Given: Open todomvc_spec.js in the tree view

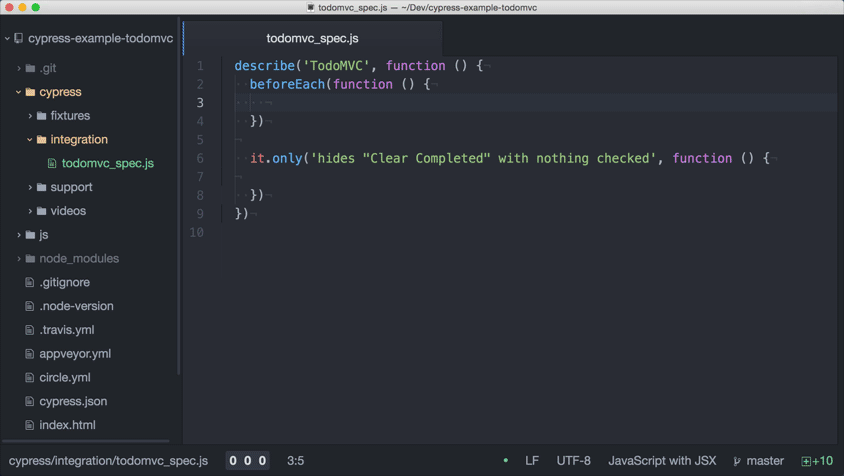Looking at the screenshot, I should pyautogui.click(x=108, y=163).
